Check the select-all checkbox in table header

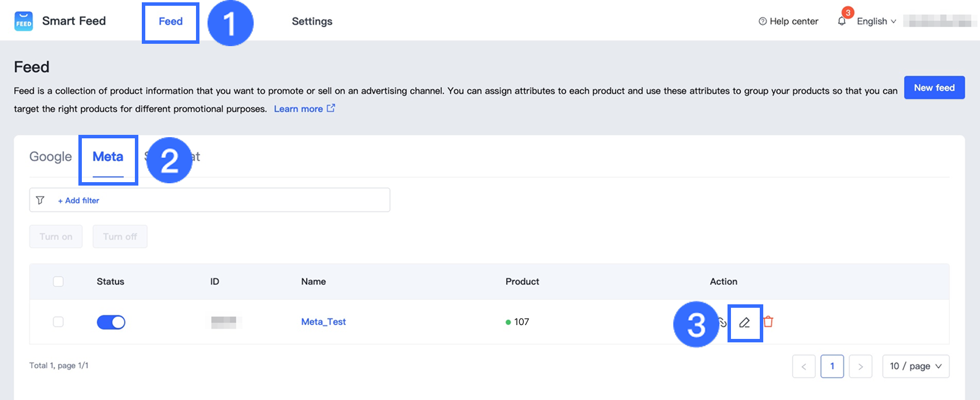tap(58, 281)
